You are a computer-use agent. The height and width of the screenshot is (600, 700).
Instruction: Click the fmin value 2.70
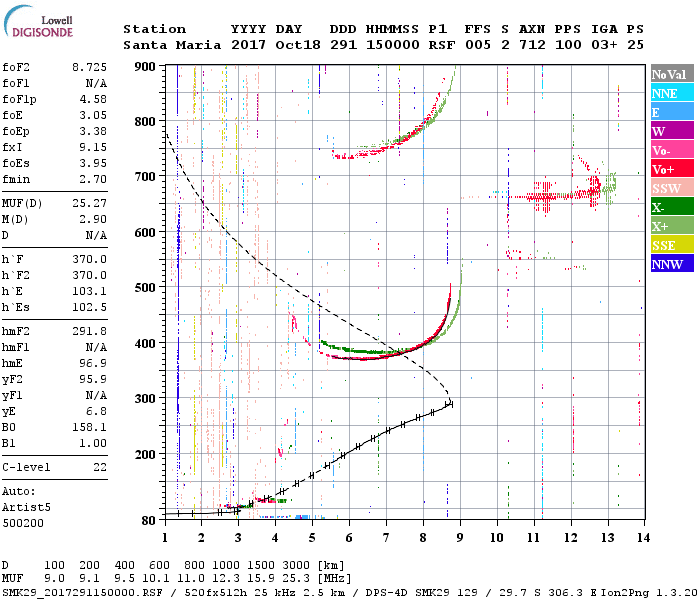click(x=93, y=180)
